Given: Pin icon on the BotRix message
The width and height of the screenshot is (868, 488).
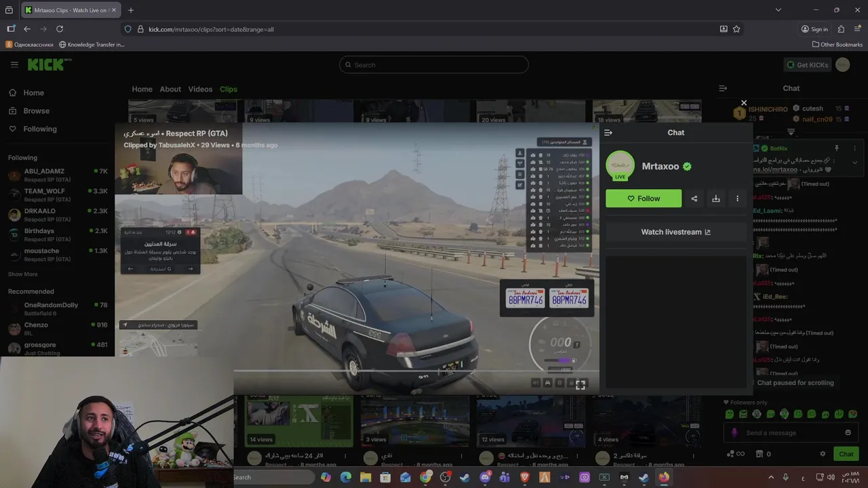Looking at the screenshot, I should (836, 148).
